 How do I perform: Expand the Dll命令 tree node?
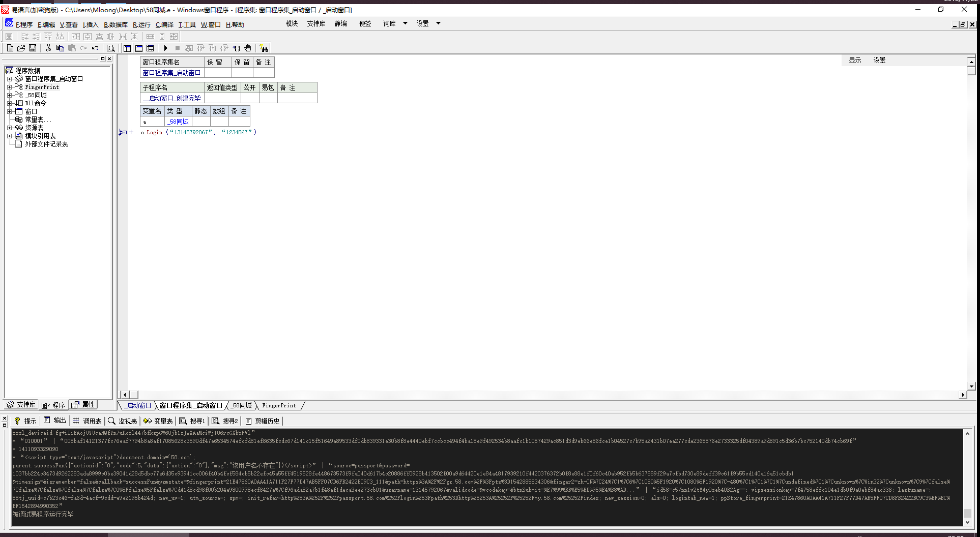[x=9, y=103]
